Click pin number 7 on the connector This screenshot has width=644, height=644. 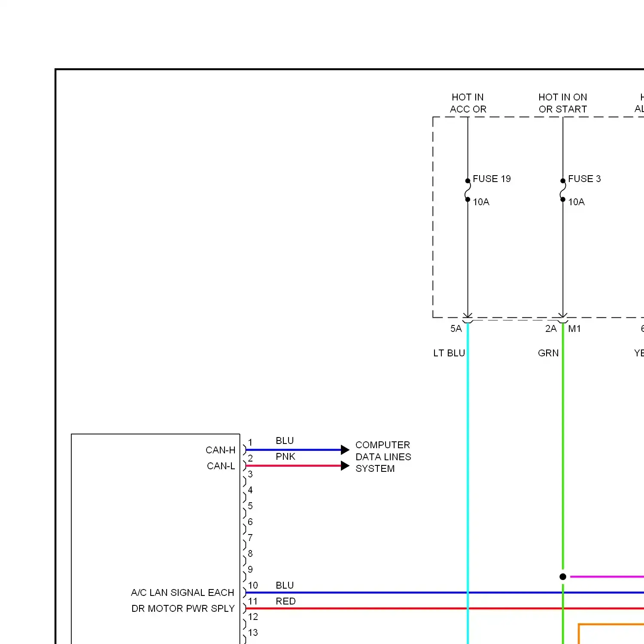pyautogui.click(x=250, y=538)
